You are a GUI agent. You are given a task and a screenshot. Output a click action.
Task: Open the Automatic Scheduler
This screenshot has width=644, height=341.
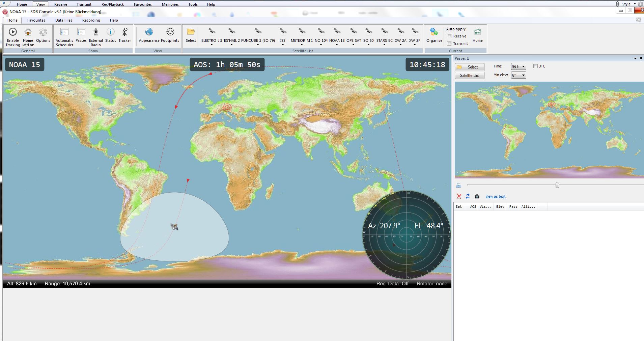(x=64, y=32)
